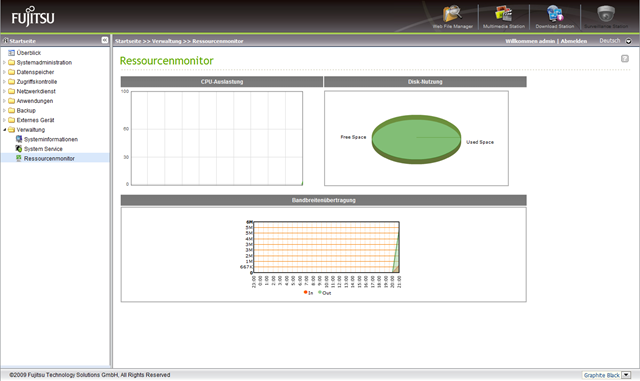Click the Fujitsu logo

[x=33, y=16]
